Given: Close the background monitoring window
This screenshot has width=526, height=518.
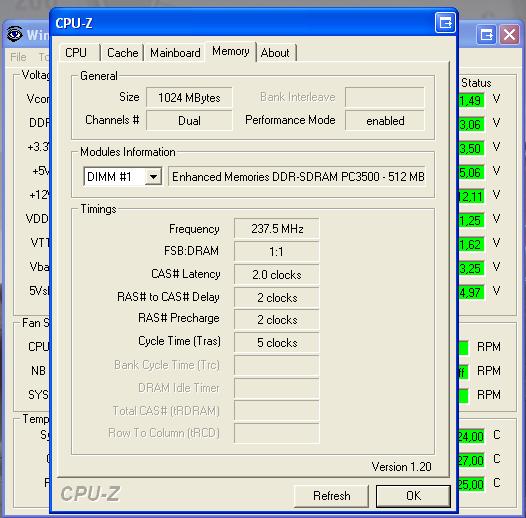Looking at the screenshot, I should coord(509,34).
